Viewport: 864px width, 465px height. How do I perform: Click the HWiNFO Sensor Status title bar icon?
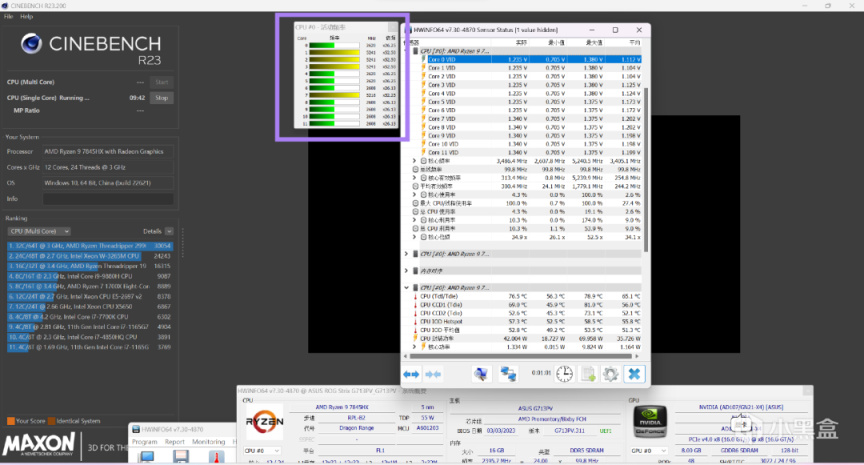tap(408, 30)
